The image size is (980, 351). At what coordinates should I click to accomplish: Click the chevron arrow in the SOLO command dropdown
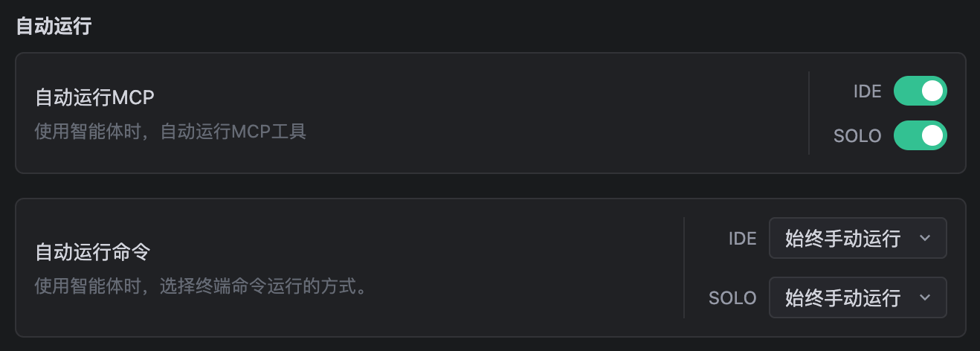pyautogui.click(x=925, y=297)
